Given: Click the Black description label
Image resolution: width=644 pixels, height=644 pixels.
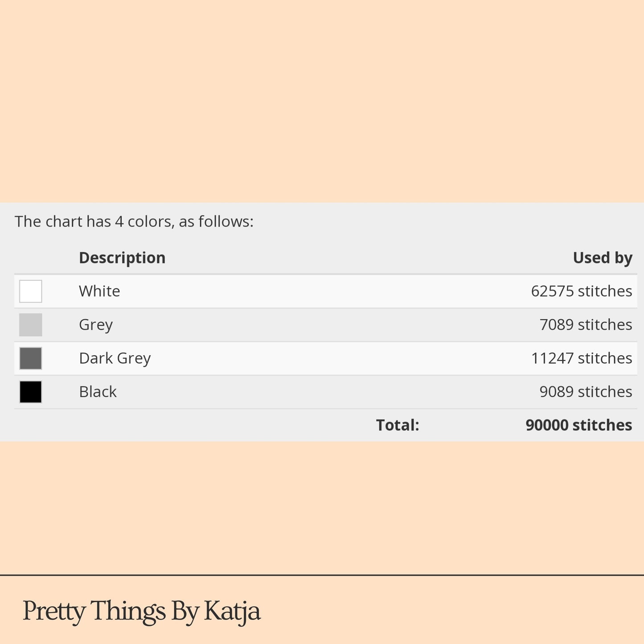Looking at the screenshot, I should (98, 392).
